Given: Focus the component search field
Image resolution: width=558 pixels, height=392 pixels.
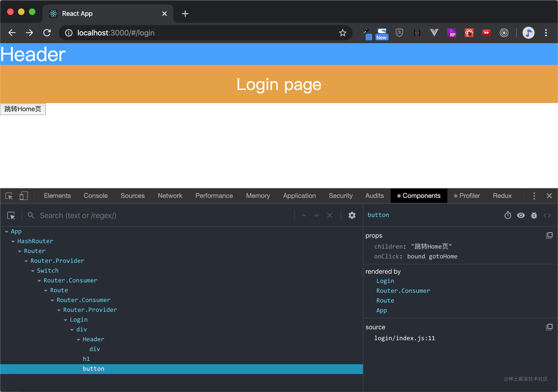Looking at the screenshot, I should tap(166, 216).
